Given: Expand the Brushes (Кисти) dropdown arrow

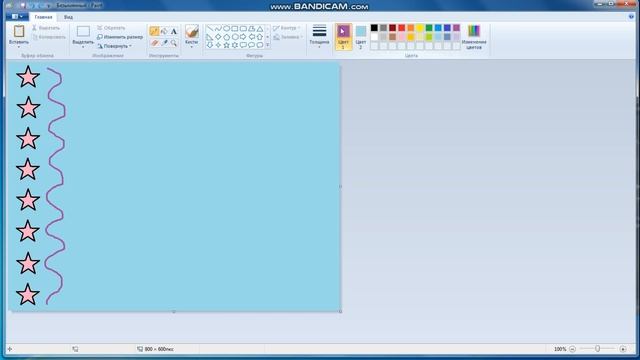Looking at the screenshot, I should pos(191,47).
